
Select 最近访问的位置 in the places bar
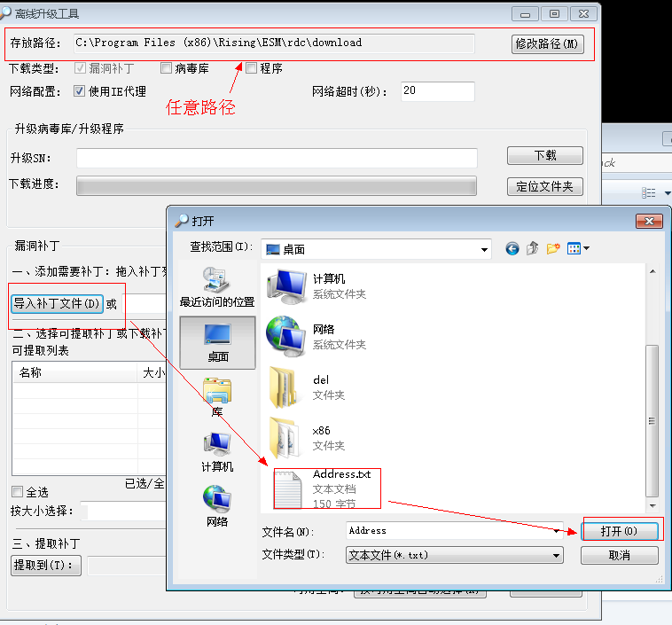coord(217,286)
